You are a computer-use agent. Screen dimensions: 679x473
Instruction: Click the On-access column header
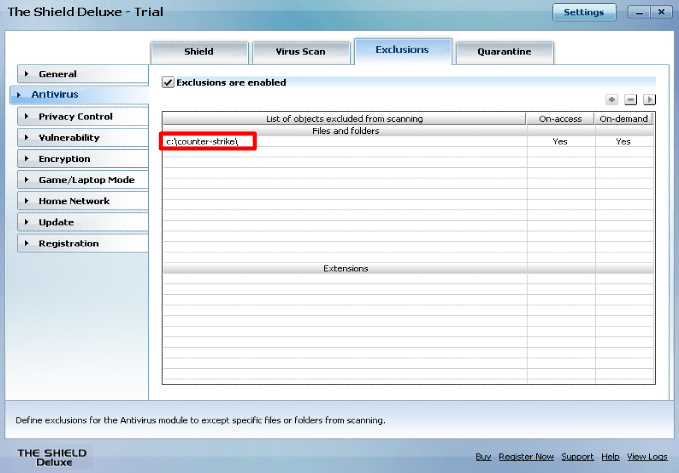point(560,119)
